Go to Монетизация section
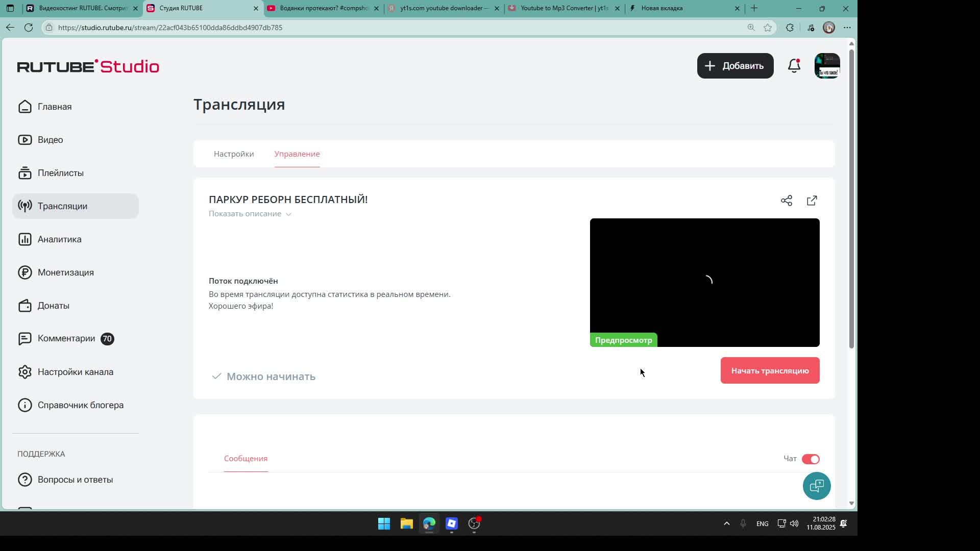The height and width of the screenshot is (551, 980). [65, 272]
